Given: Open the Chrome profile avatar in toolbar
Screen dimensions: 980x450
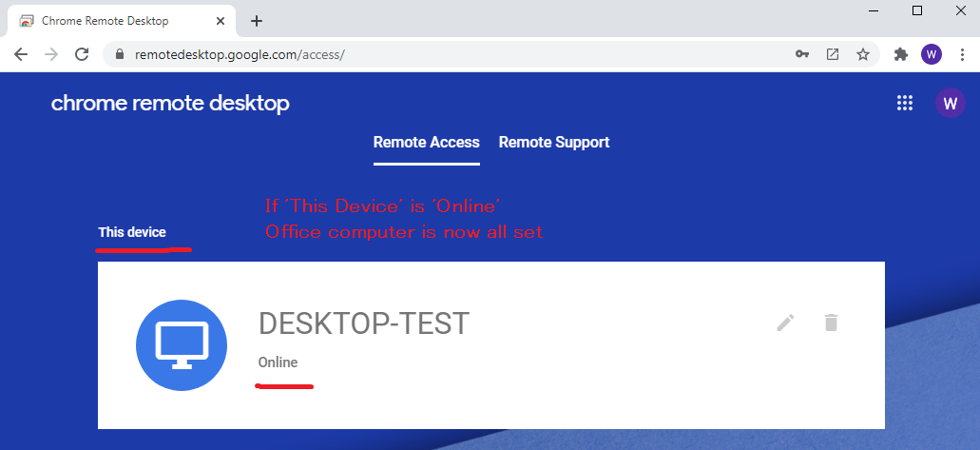Looking at the screenshot, I should click(x=932, y=54).
